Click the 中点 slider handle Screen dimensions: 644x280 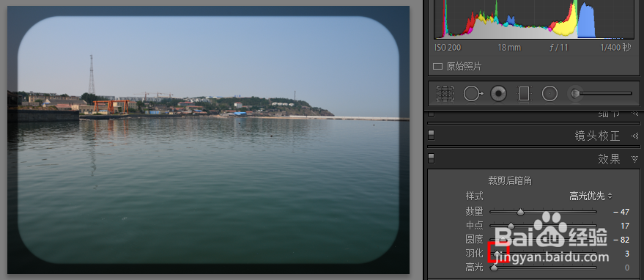pos(511,226)
